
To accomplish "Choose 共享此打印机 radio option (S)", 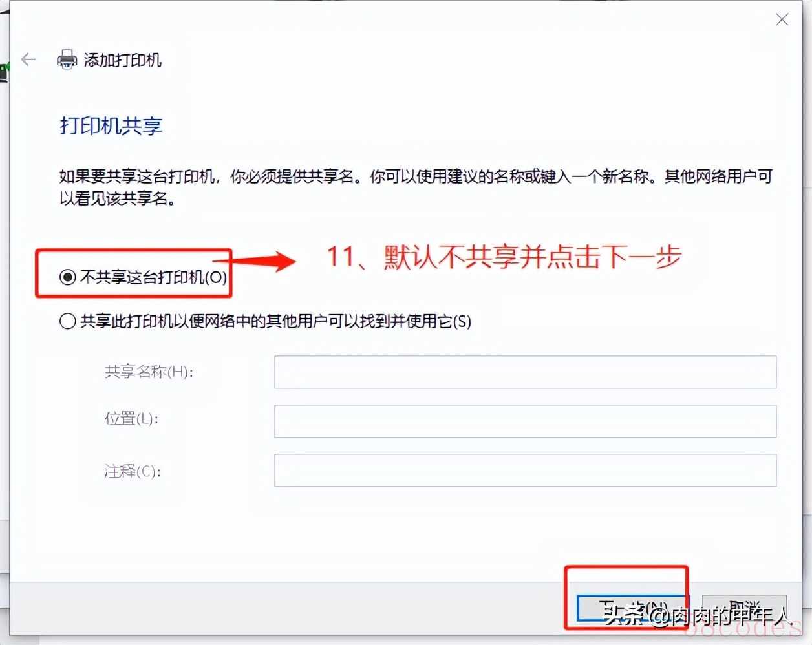I will (265, 321).
